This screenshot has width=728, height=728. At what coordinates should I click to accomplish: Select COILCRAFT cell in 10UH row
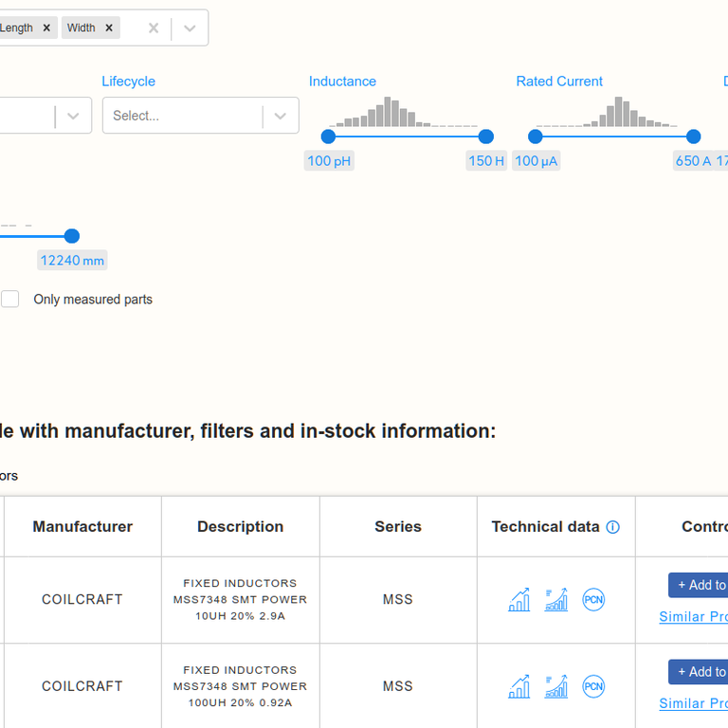tap(82, 599)
